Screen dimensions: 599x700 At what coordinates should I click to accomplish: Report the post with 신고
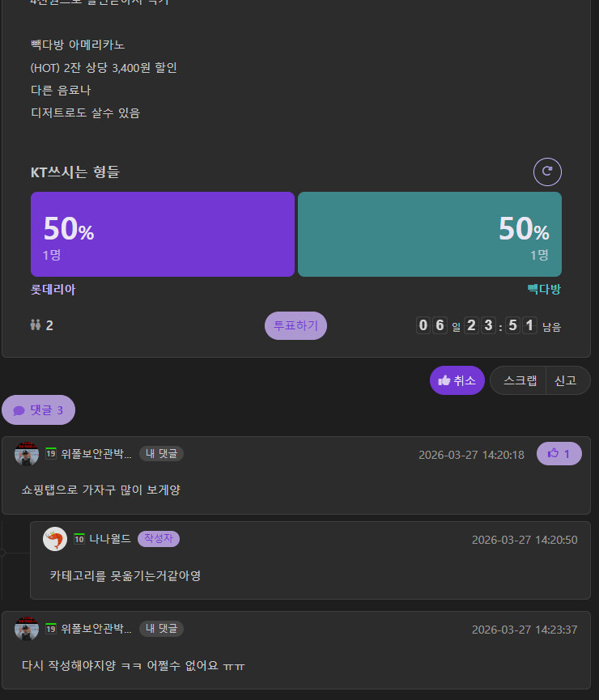pos(567,380)
